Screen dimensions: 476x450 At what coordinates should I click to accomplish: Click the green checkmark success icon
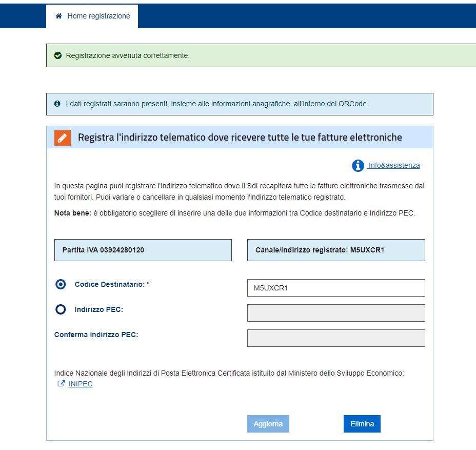[58, 55]
